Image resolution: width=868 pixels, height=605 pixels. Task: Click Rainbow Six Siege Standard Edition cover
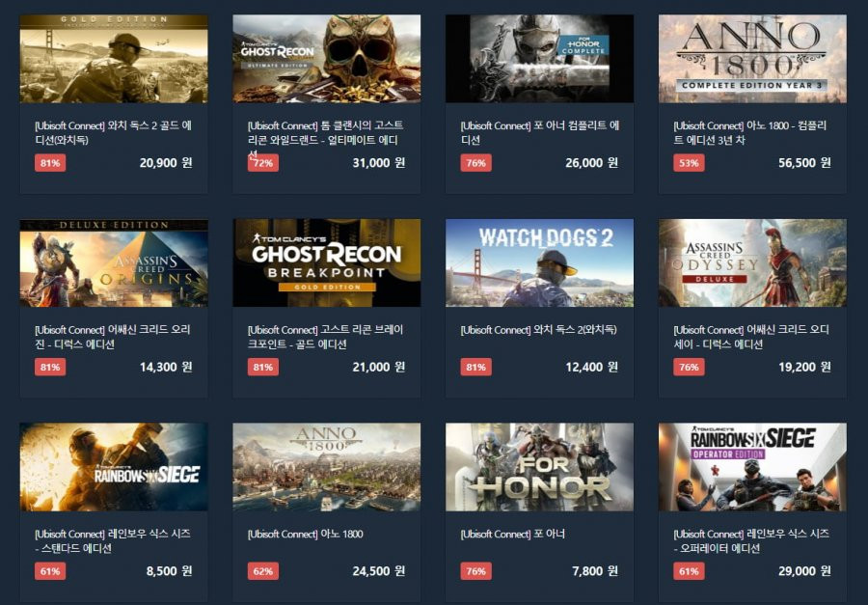coord(114,467)
